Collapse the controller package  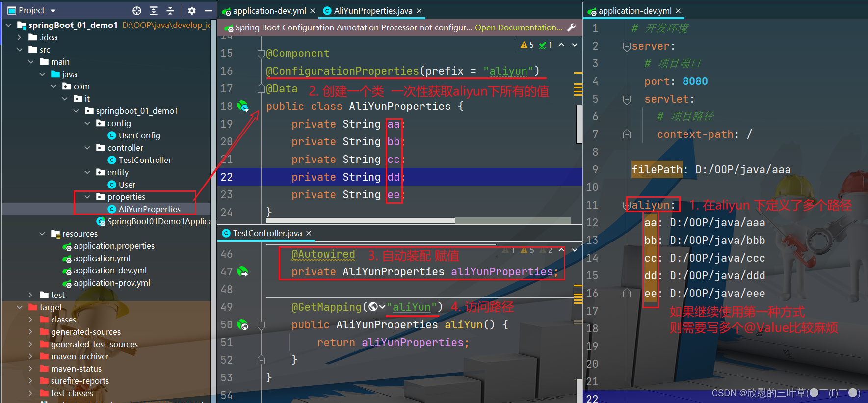point(87,148)
